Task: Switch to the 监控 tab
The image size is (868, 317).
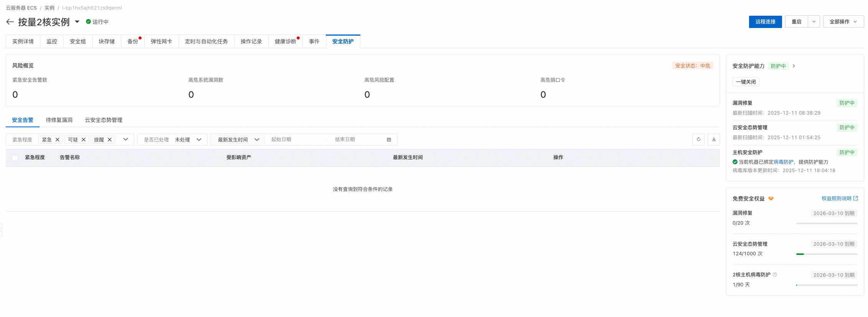Action: point(52,41)
